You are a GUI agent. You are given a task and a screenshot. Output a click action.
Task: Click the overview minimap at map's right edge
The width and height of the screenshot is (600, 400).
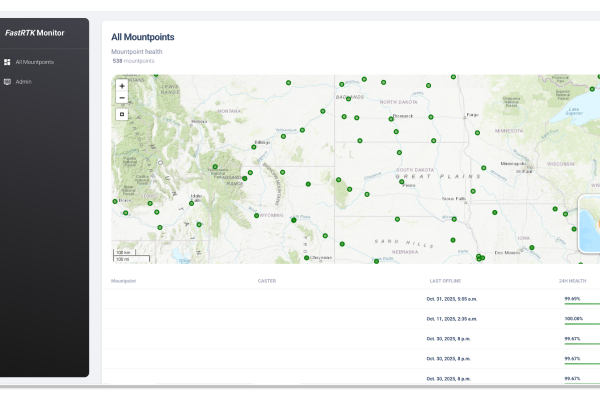pyautogui.click(x=590, y=224)
